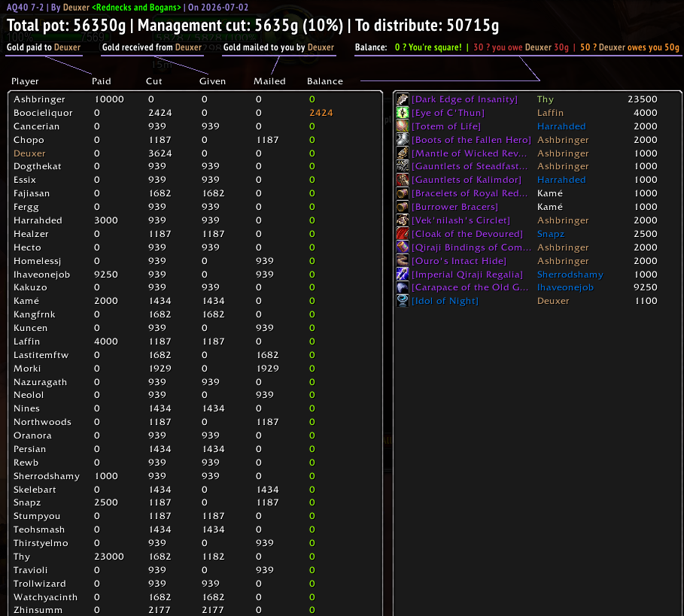Select the Boocieliquor player name
The width and height of the screenshot is (684, 616).
[43, 113]
